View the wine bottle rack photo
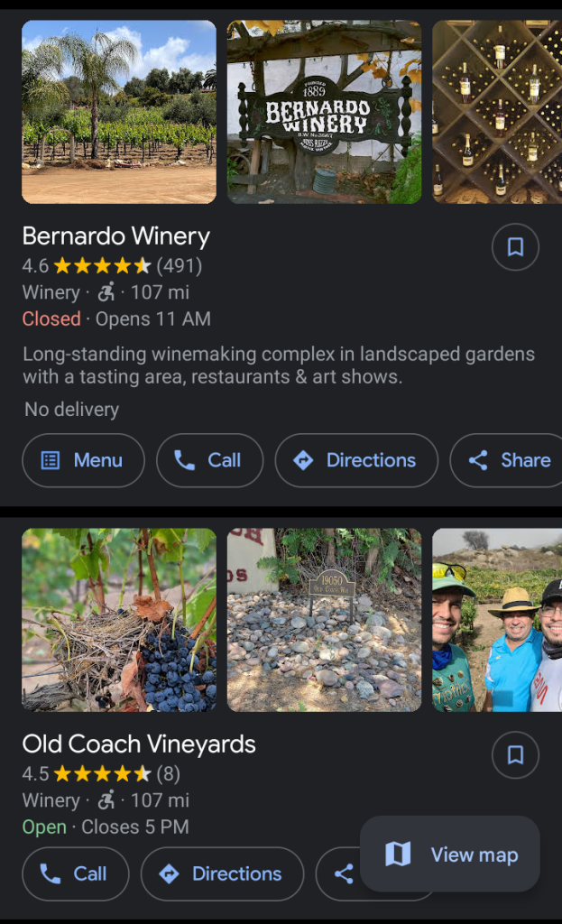Screen dimensions: 562x924 [496, 112]
